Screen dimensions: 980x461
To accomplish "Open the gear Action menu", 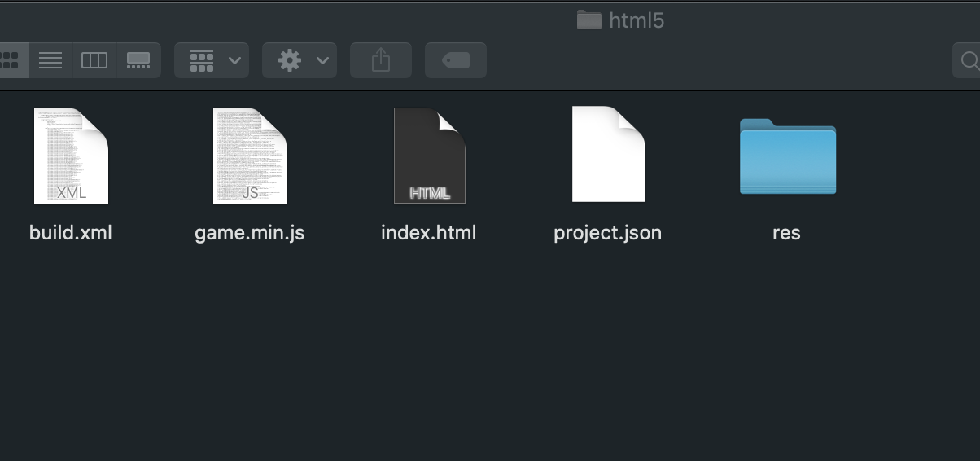I will pos(300,60).
